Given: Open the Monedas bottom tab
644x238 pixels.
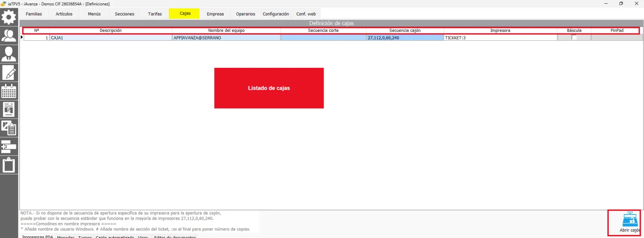Looking at the screenshot, I should click(66, 237).
